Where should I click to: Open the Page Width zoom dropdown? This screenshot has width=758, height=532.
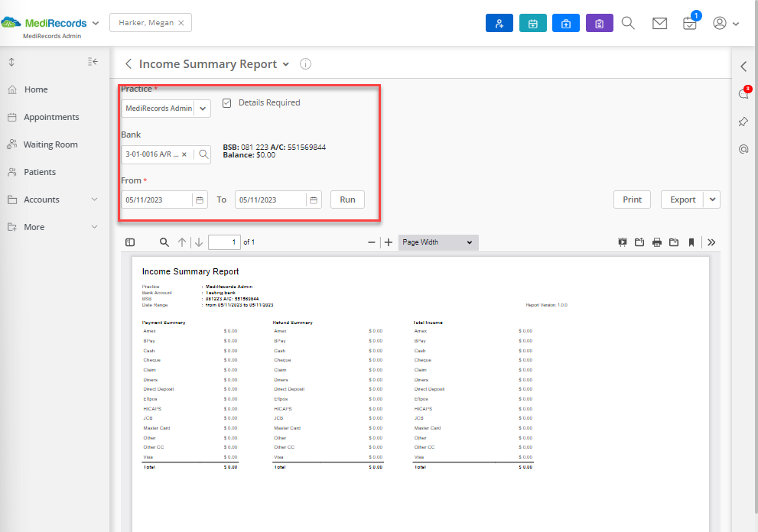(x=438, y=242)
